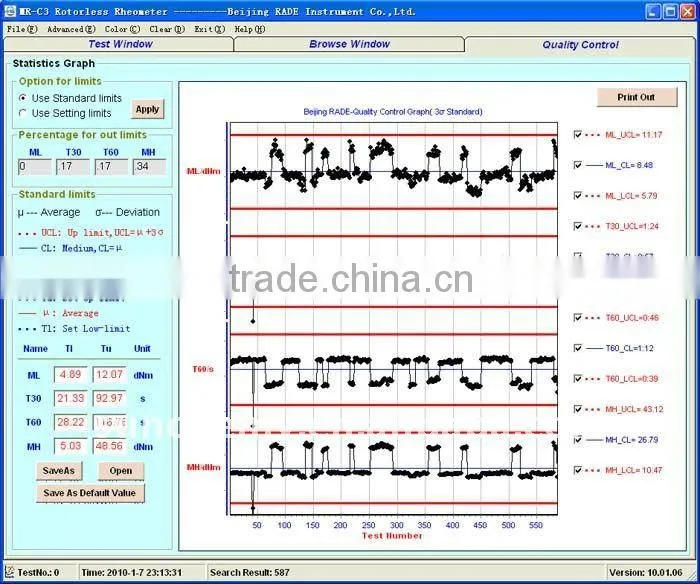Toggle the ML_LCL=5.79 checkbox
700x584 pixels.
point(578,196)
